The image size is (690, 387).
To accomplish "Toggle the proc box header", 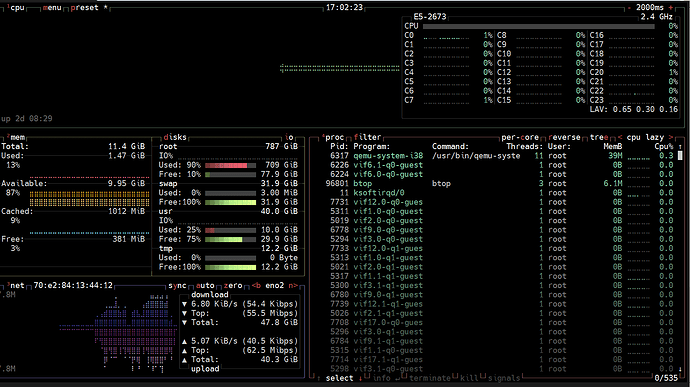I will click(332, 137).
